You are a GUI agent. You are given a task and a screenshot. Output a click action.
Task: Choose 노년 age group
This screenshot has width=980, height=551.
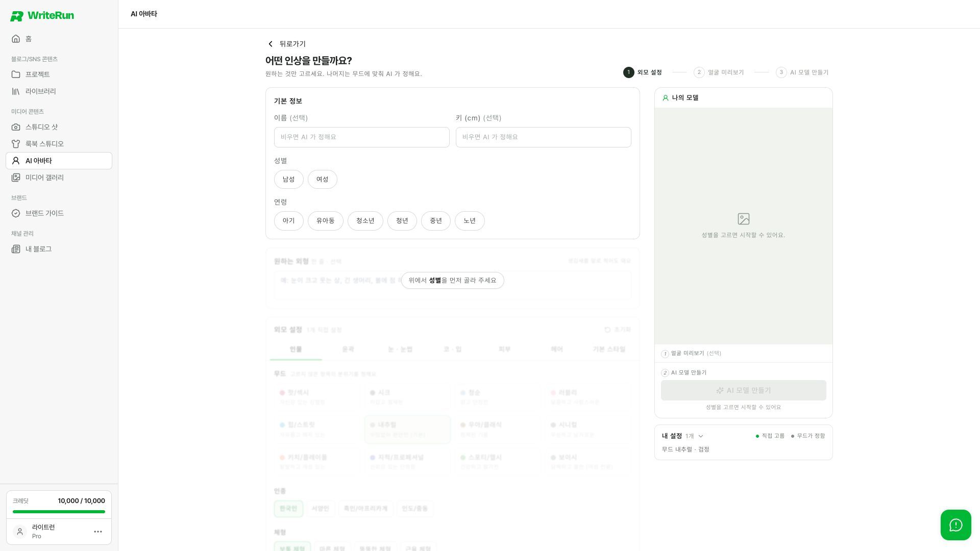pyautogui.click(x=470, y=221)
